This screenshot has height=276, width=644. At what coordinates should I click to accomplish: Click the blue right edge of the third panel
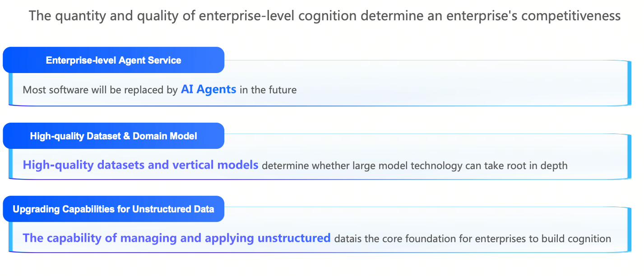629,230
